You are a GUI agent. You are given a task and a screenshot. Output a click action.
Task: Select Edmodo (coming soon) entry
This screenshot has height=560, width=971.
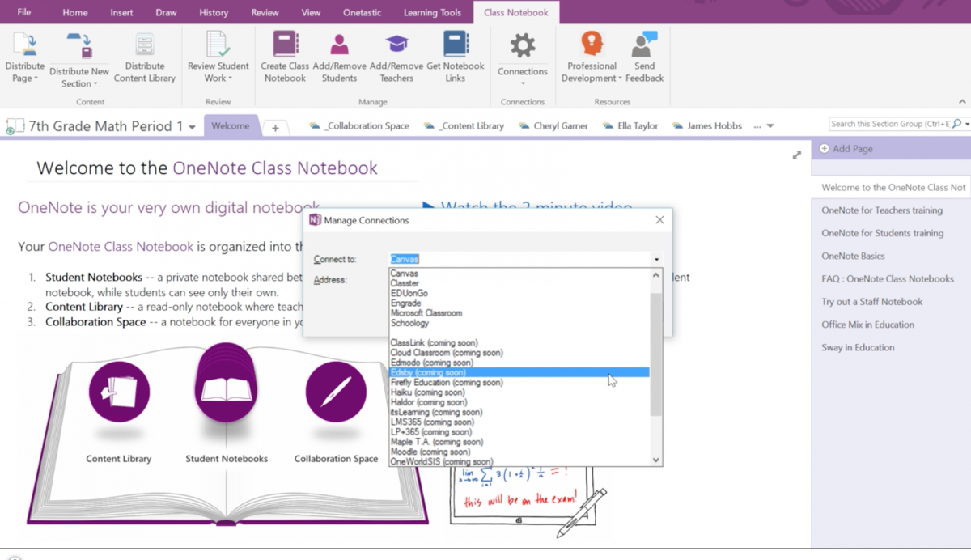click(519, 363)
